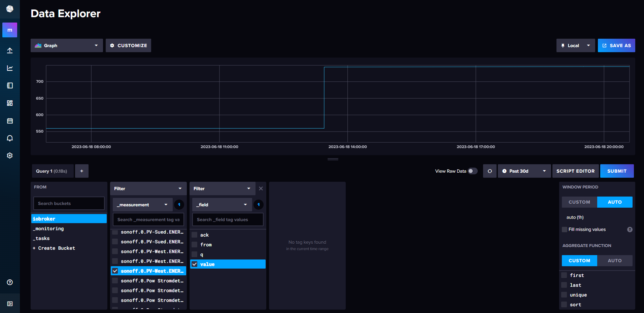Open the Settings gear sidebar icon
644x313 pixels.
click(x=10, y=155)
